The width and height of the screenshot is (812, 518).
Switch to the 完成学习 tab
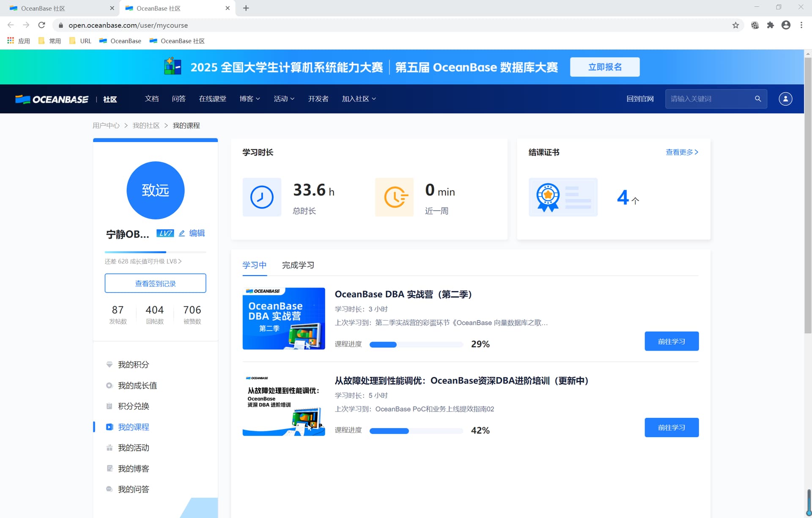298,265
